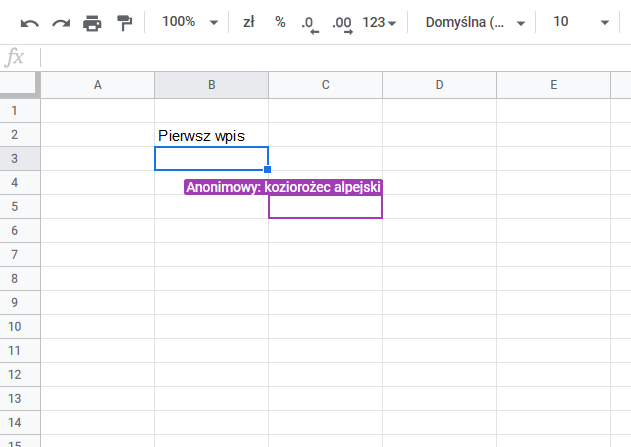
Task: Open the 123 number formats dropdown
Action: (379, 22)
